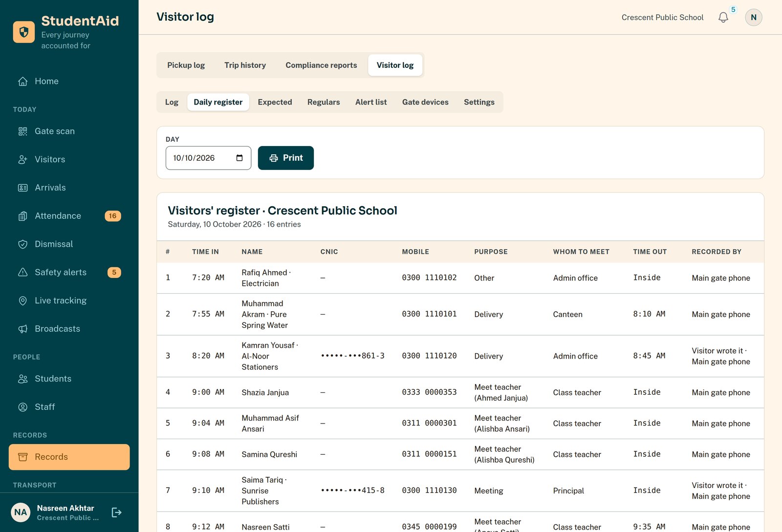Click mobile number 0300 1110101
The image size is (782, 532).
coord(429,314)
